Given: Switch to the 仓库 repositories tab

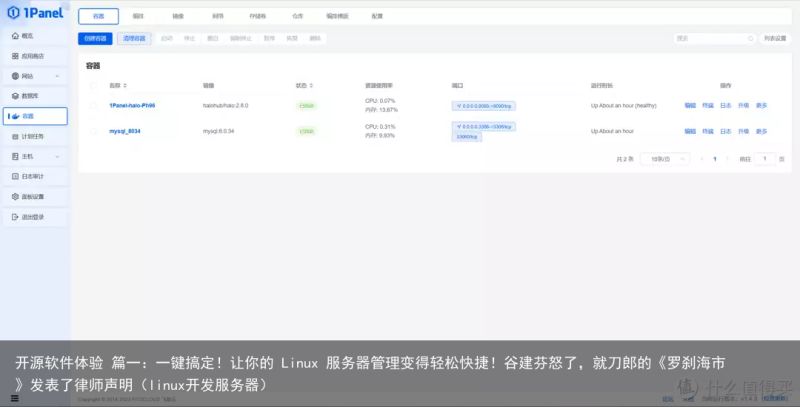Looking at the screenshot, I should 297,16.
